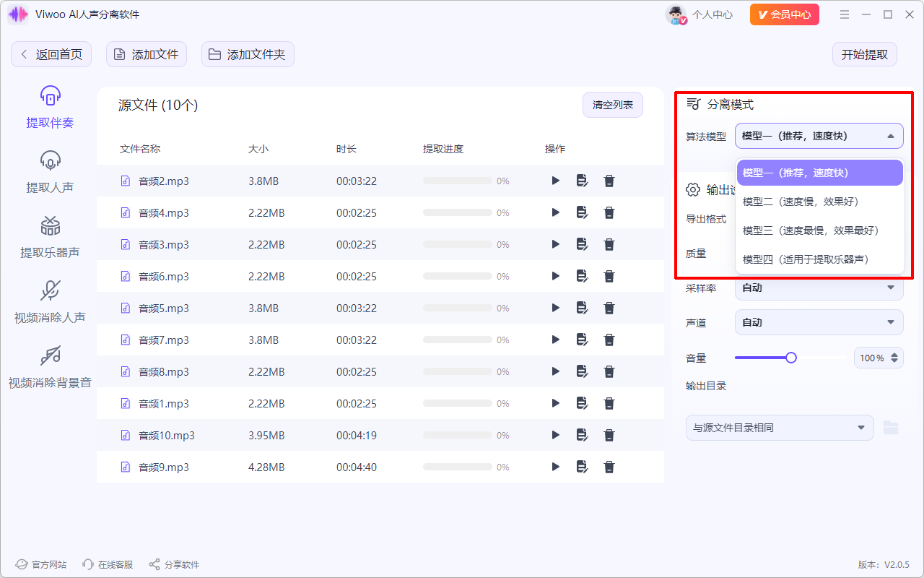
Task: Remove 音频10.mp3 with trash icon
Action: click(609, 435)
